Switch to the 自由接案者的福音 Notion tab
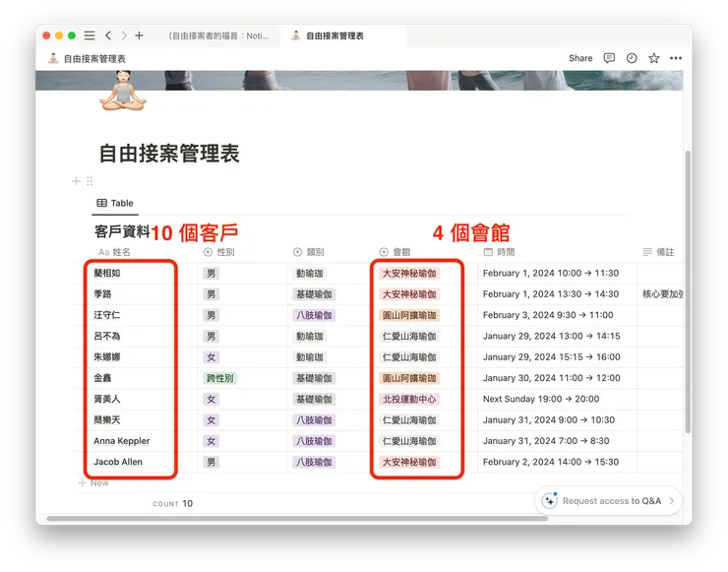Screen dimensions: 728x572 [x=218, y=35]
